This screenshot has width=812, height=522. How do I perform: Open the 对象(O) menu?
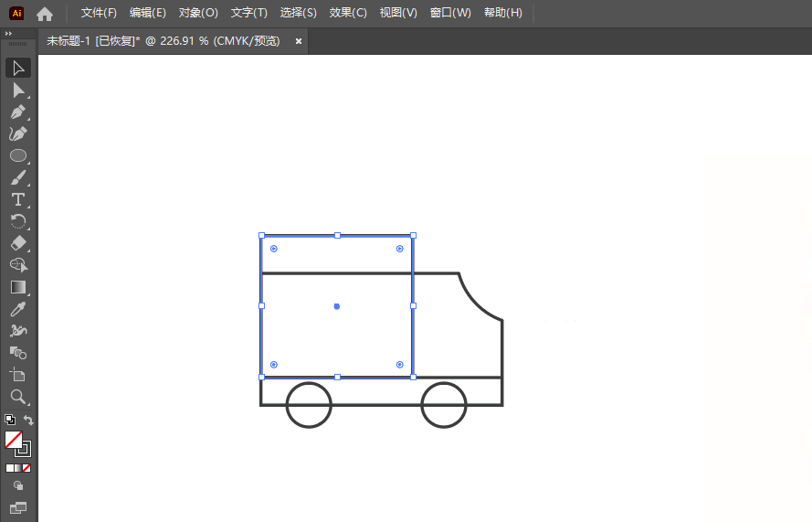(x=198, y=13)
